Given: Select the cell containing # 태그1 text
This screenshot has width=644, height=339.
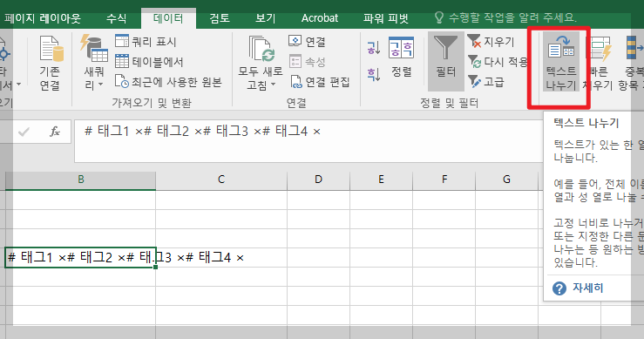Looking at the screenshot, I should (80, 258).
